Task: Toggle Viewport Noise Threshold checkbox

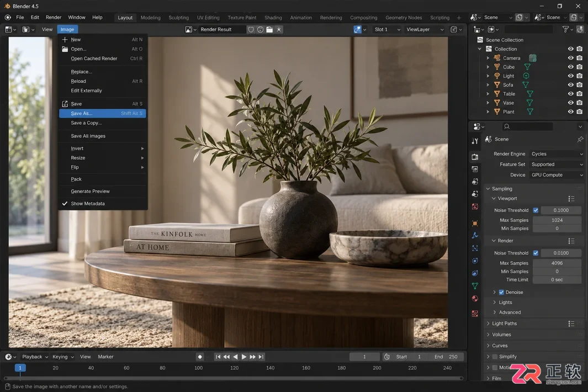Action: coord(536,210)
